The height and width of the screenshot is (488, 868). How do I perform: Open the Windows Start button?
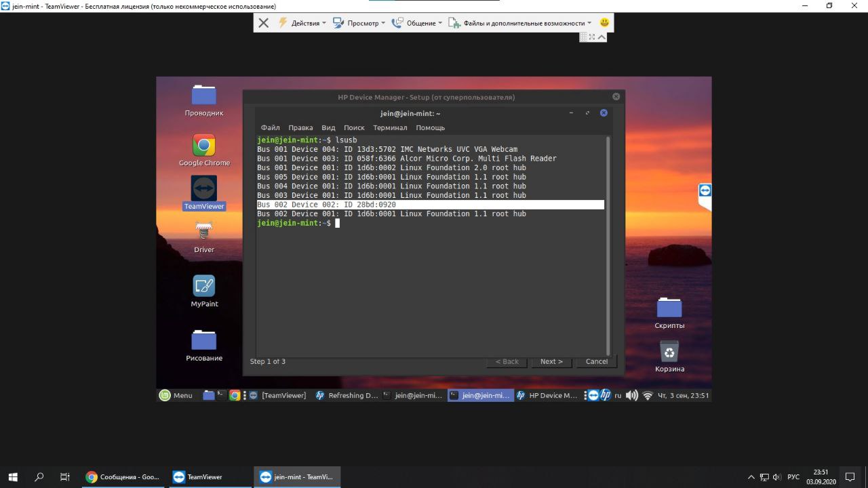pos(13,477)
